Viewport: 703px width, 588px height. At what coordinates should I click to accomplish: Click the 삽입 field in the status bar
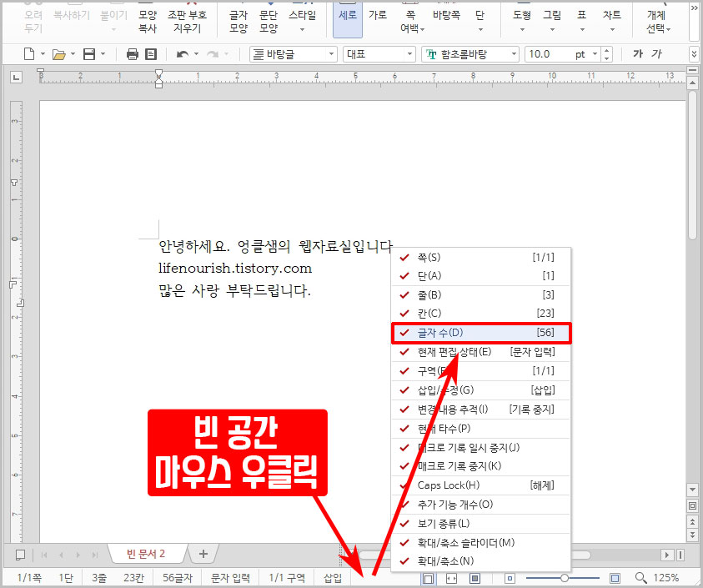[332, 577]
